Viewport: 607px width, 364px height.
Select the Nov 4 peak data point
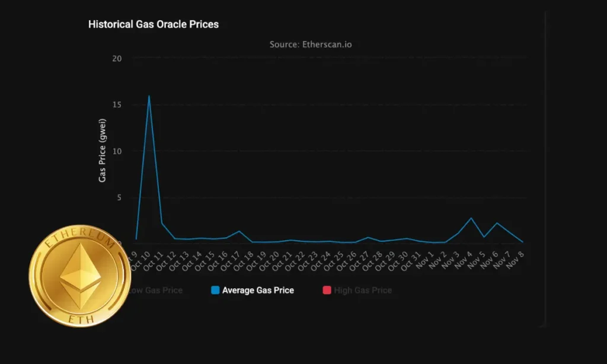click(471, 218)
